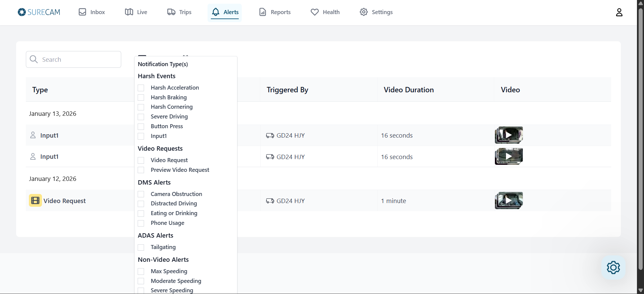Click the scrollbar up arrow

coord(641,3)
